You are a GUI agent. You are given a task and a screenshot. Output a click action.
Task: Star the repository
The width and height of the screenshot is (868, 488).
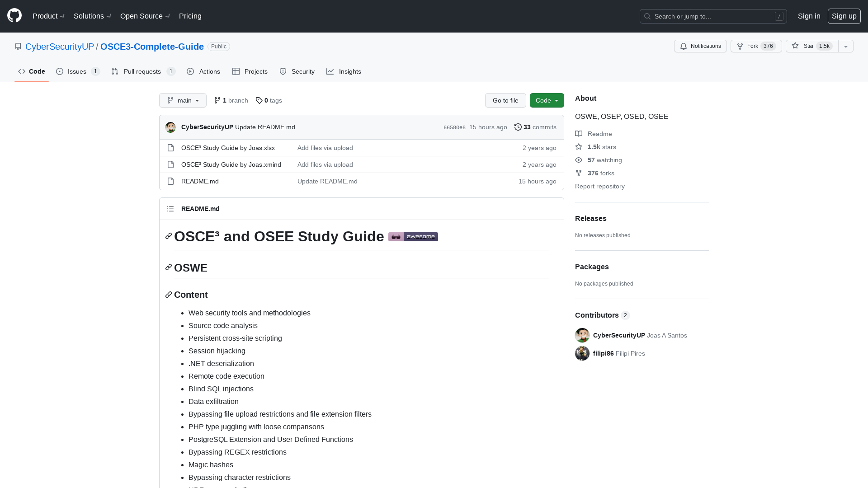click(x=812, y=46)
